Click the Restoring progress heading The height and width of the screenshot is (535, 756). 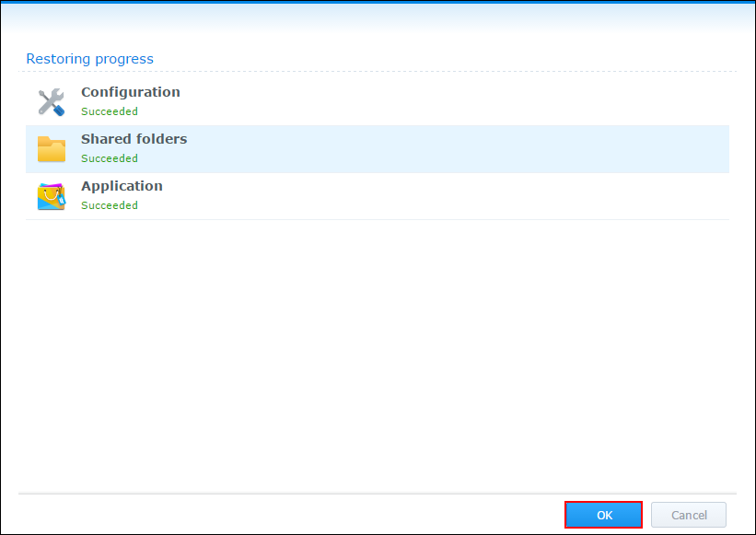click(x=89, y=59)
